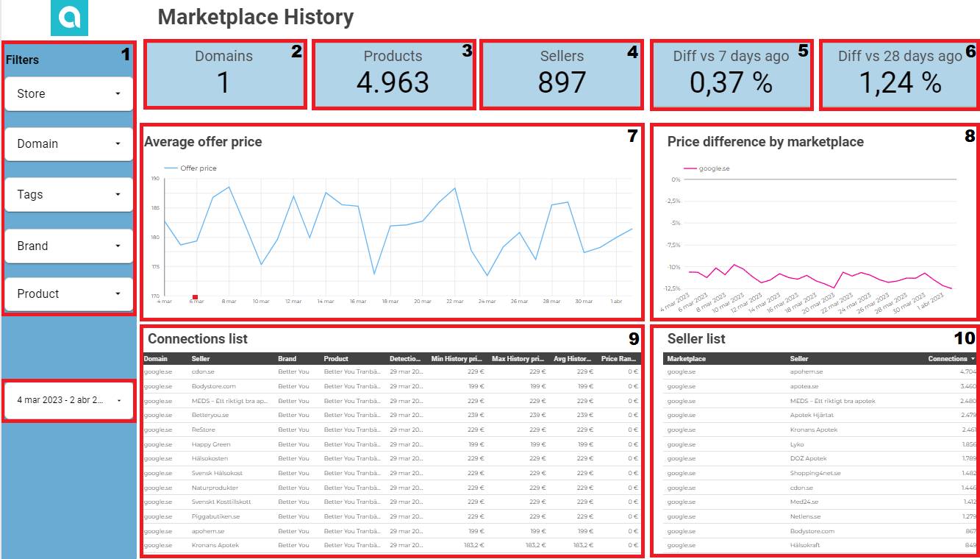
Task: Click the Connections column sort arrow
Action: (973, 359)
